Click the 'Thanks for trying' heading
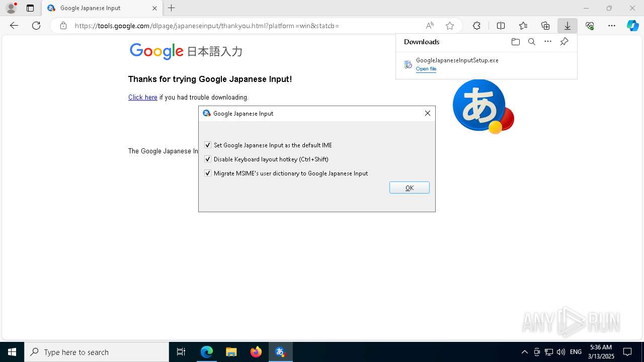The image size is (644, 362). point(210,79)
